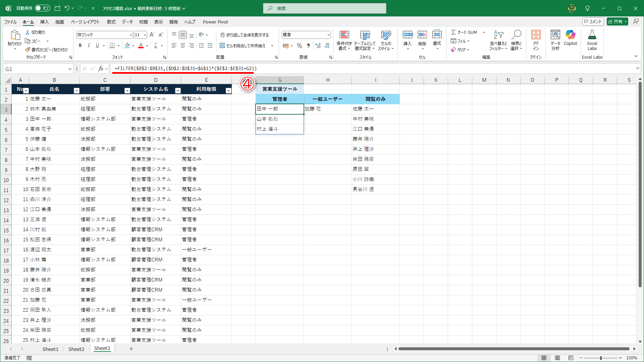Click the format painter brush icon
This screenshot has width=644, height=362.
coord(28,50)
